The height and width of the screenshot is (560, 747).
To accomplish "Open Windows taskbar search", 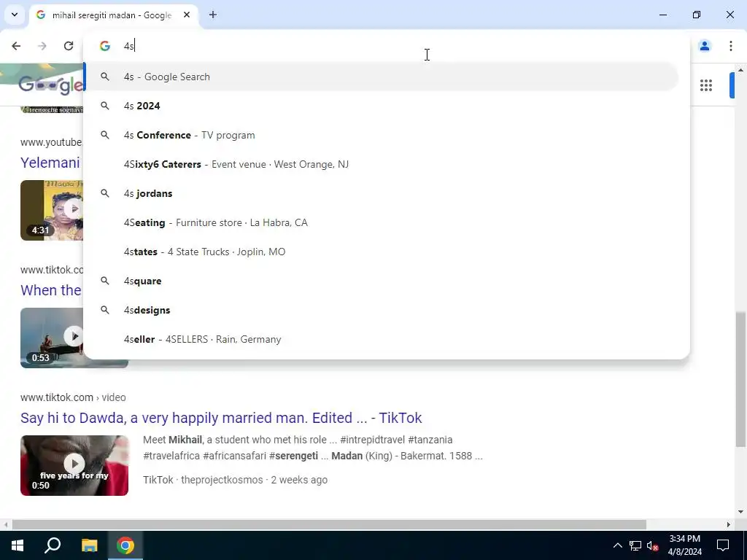I will pyautogui.click(x=53, y=545).
